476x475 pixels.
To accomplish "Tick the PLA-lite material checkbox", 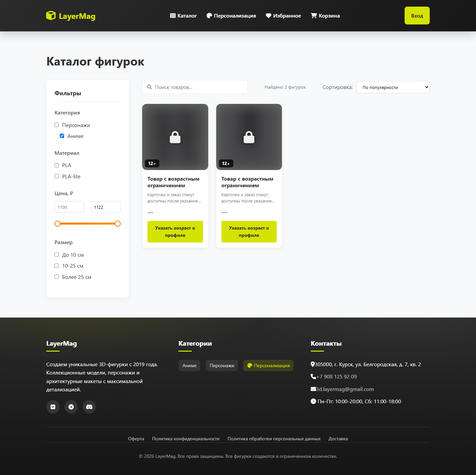I will [57, 176].
